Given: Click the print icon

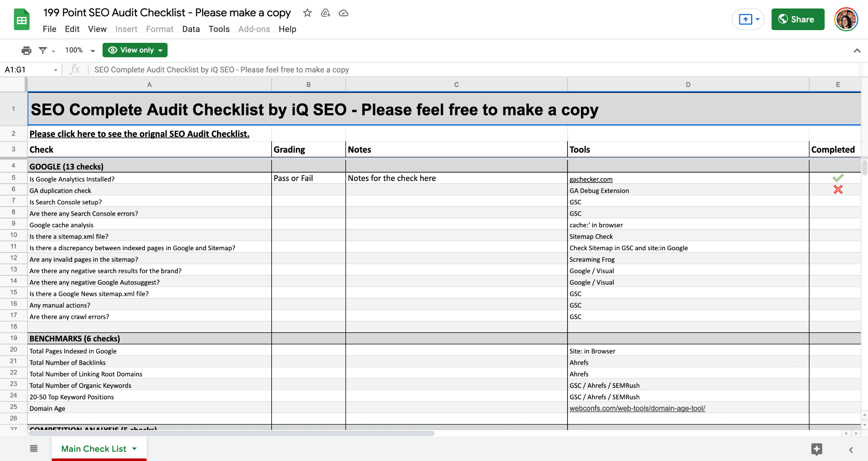Looking at the screenshot, I should click(x=26, y=50).
